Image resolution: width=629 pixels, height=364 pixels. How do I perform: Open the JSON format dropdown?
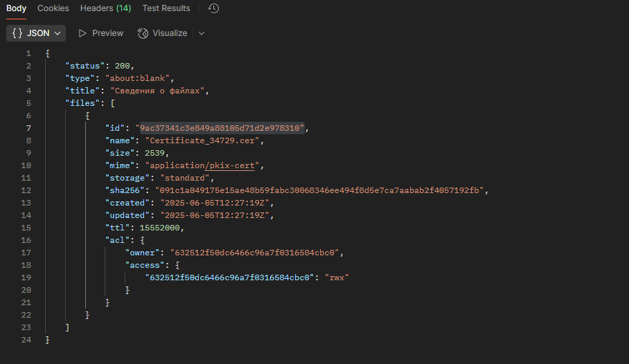pos(36,33)
